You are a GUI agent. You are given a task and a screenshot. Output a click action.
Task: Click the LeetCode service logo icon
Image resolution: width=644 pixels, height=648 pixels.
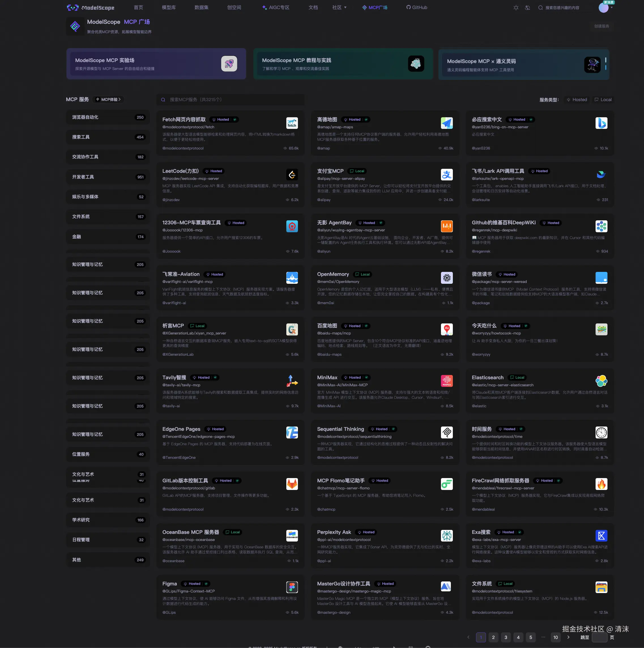click(292, 175)
